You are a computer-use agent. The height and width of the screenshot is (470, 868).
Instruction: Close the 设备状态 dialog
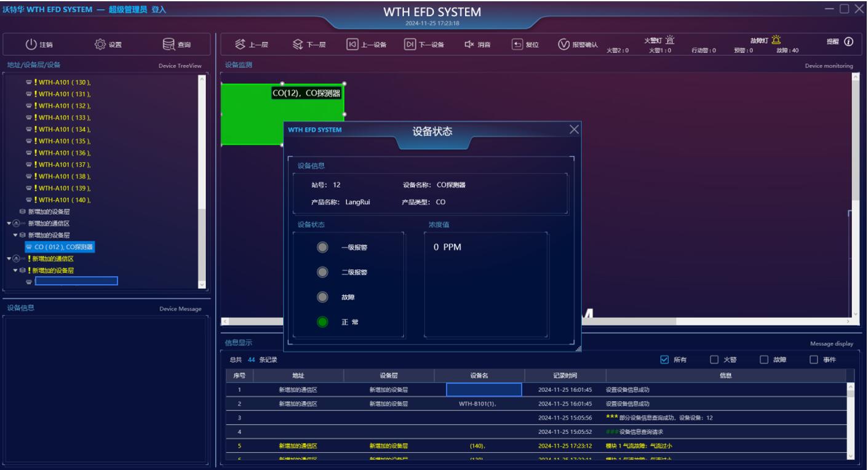(x=574, y=129)
